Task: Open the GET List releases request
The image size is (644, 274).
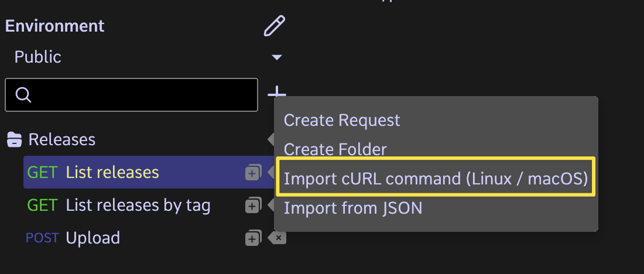Action: [112, 173]
